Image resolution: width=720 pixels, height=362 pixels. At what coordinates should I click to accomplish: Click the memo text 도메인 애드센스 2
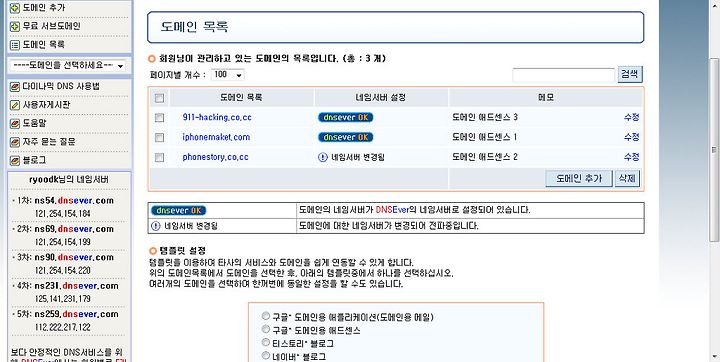click(485, 157)
